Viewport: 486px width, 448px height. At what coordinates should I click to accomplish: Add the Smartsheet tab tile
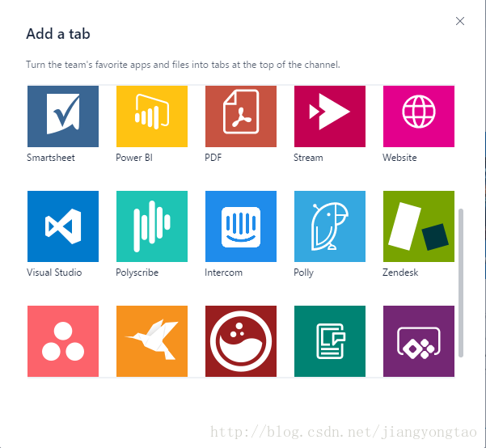(x=63, y=116)
